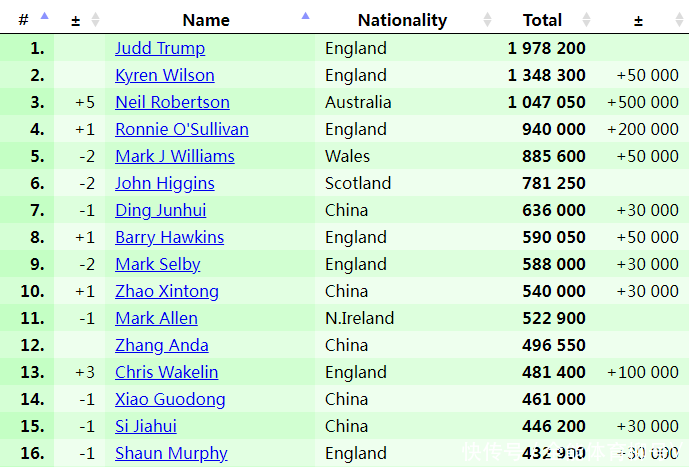Open Zhang Anda profile link
Image resolution: width=690 pixels, height=467 pixels.
(x=161, y=345)
